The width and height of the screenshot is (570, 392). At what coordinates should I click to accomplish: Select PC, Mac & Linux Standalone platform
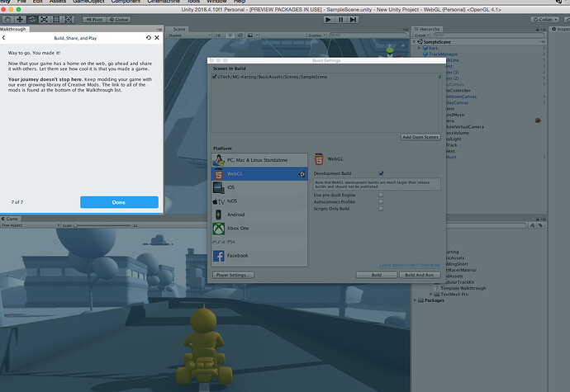click(x=259, y=160)
